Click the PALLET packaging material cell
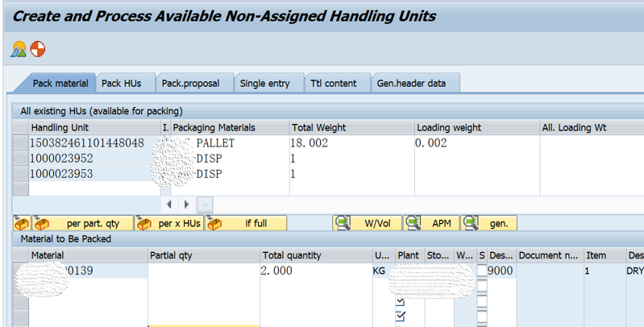 (x=230, y=143)
